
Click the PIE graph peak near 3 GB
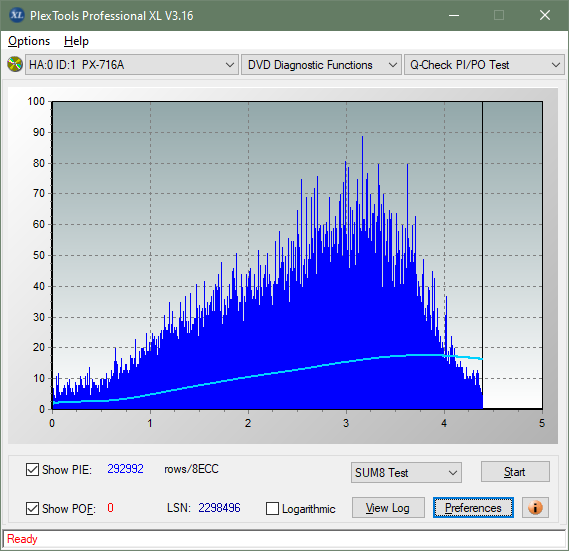(x=362, y=137)
